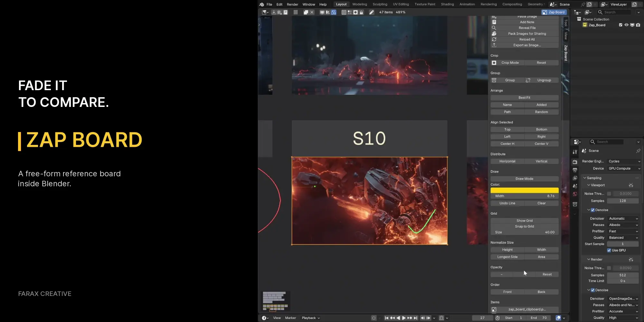Open Viewport Passes Albedo dropdown

point(623,225)
